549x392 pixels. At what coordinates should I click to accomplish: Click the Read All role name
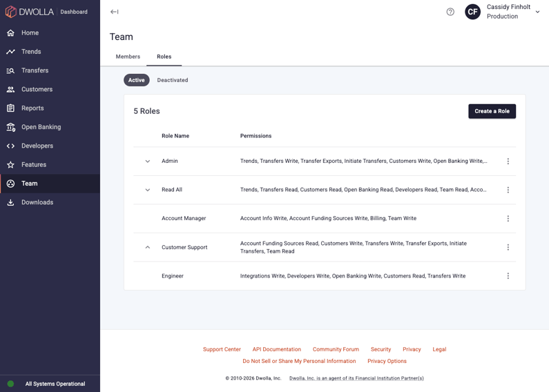coord(172,190)
